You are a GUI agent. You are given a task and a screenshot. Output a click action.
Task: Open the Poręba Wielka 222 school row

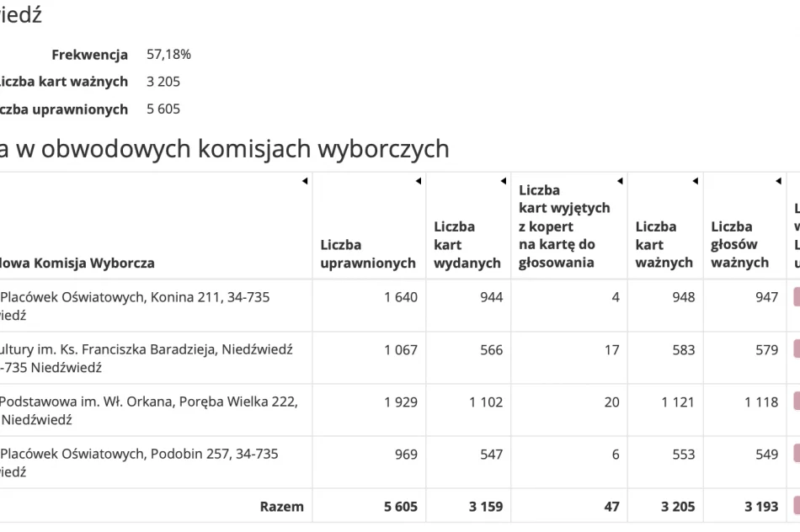152,410
